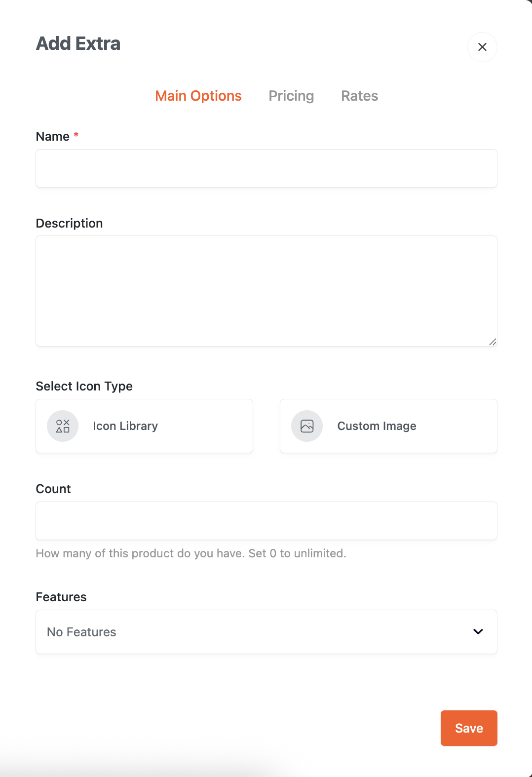Switch to the Main Options tab
This screenshot has width=532, height=777.
(x=198, y=96)
